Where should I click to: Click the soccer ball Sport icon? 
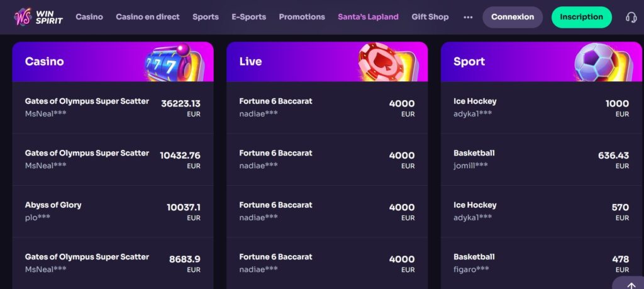click(596, 63)
